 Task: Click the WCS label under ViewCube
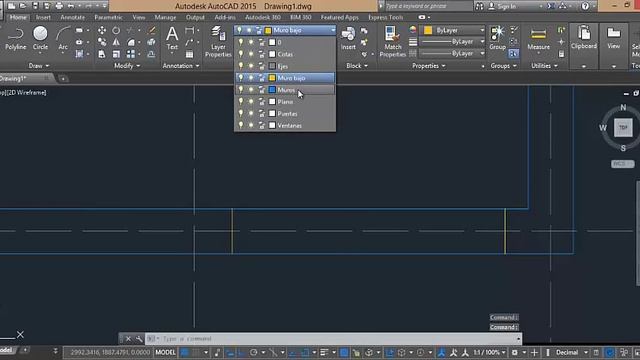click(622, 164)
